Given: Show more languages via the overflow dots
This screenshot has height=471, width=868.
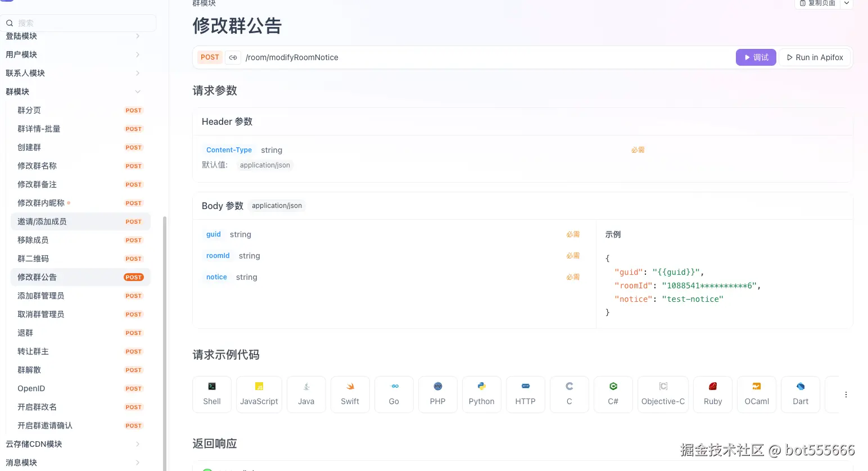Looking at the screenshot, I should click(846, 394).
